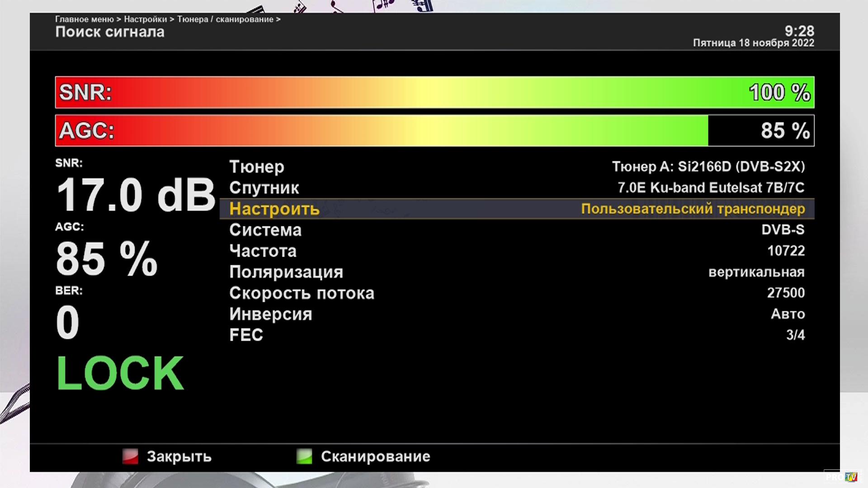
Task: Edit Скорость потока value 27500
Action: point(786,293)
